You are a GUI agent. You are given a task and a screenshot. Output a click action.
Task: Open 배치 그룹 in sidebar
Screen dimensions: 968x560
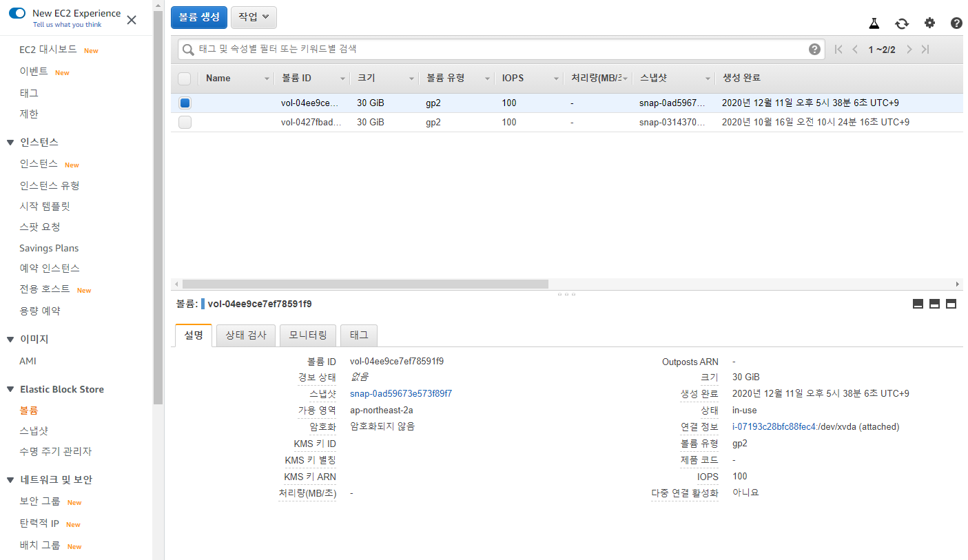[40, 546]
